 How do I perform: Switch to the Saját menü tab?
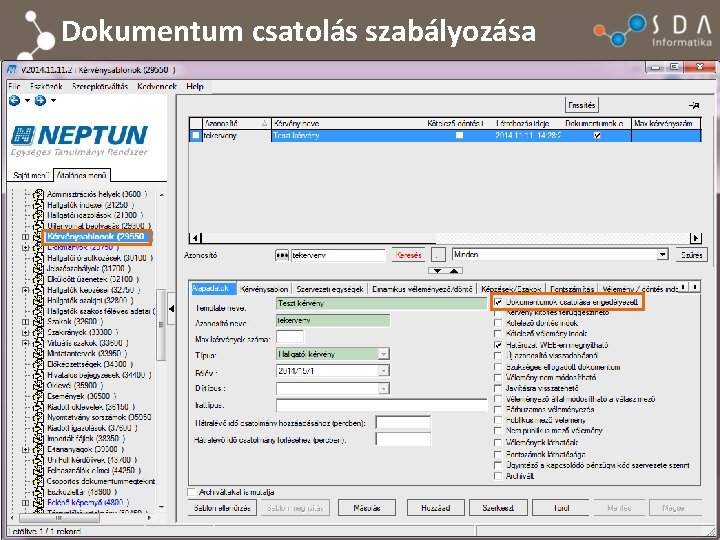pos(31,175)
